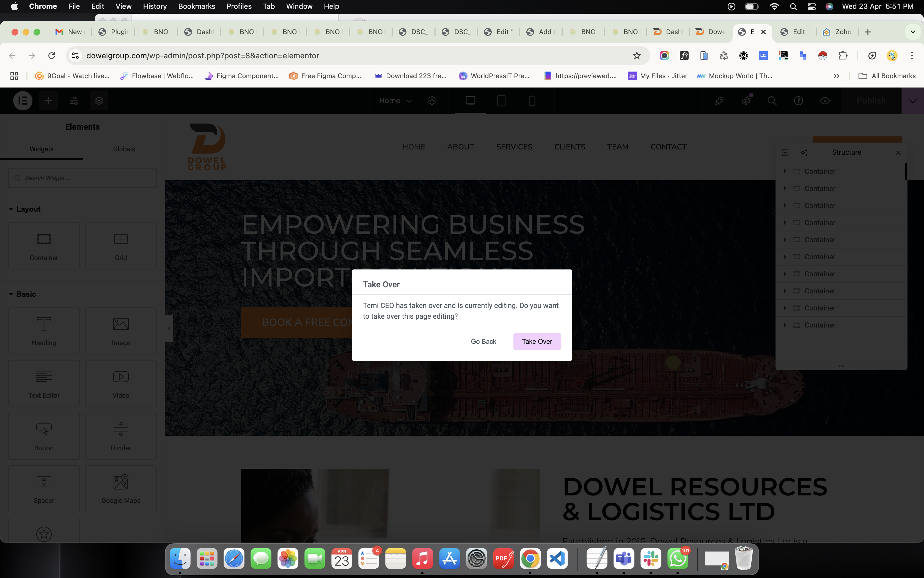Open the Profiles menu
Viewport: 924px width, 578px height.
(x=239, y=6)
